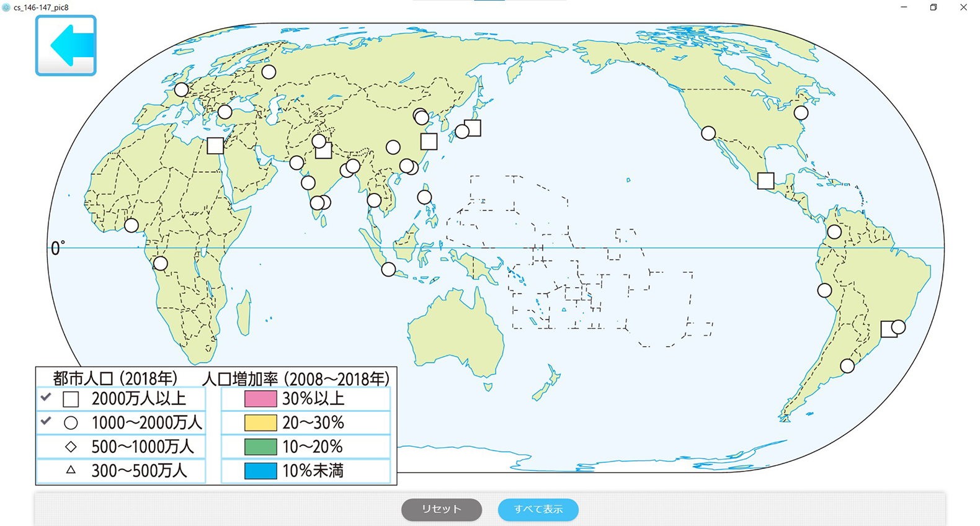Pick the blue 10%未満 growth swatch
The image size is (980, 526).
tap(261, 471)
